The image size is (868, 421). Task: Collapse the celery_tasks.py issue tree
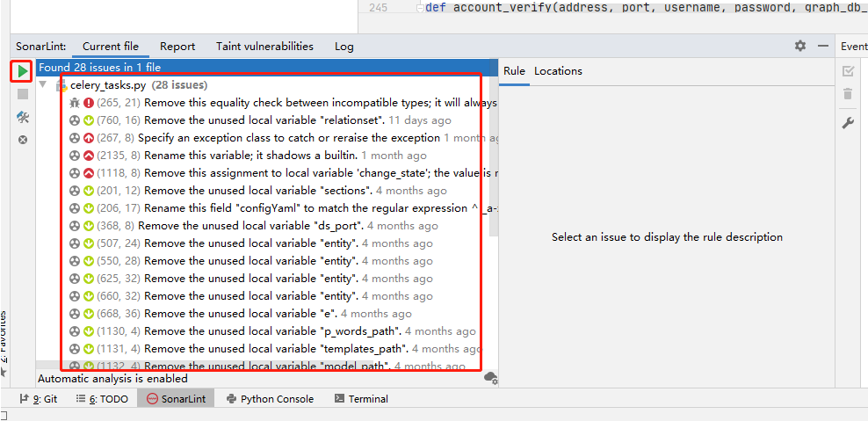(43, 85)
